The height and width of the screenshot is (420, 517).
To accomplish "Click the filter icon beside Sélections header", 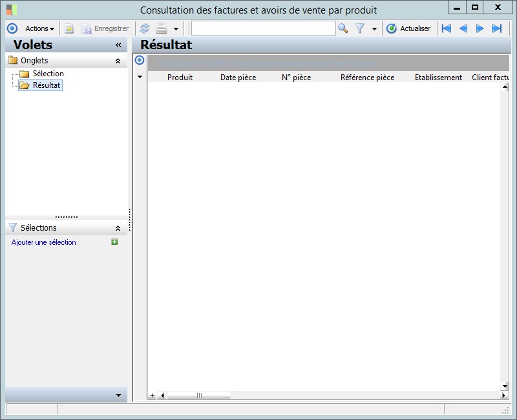I will [x=12, y=227].
